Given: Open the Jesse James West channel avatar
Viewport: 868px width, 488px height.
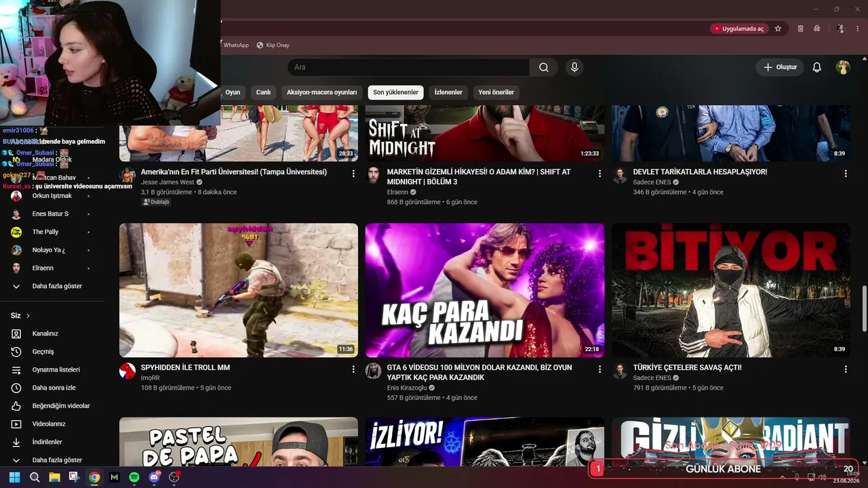Looking at the screenshot, I should tap(127, 176).
